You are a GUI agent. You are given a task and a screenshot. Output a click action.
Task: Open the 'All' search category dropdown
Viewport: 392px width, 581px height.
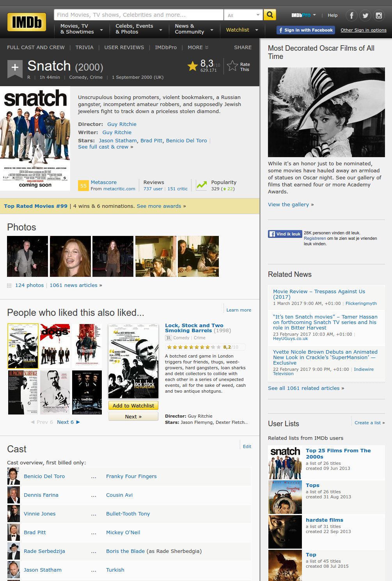tap(243, 15)
